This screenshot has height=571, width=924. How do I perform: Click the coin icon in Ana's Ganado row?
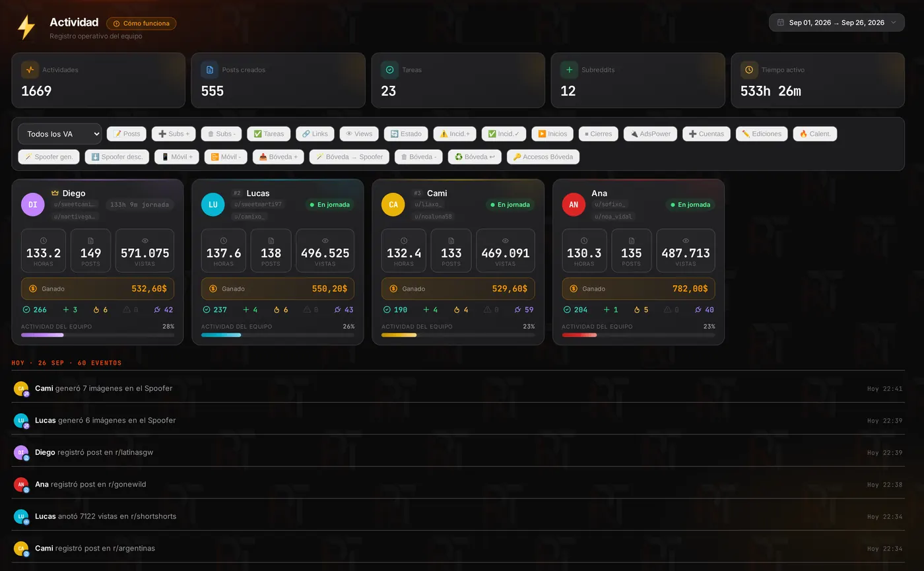pyautogui.click(x=573, y=289)
